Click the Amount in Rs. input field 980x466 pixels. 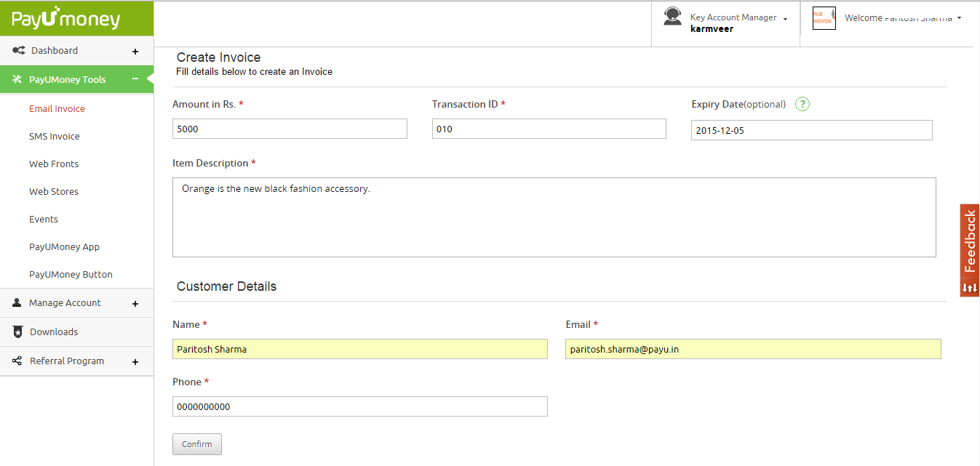point(290,129)
